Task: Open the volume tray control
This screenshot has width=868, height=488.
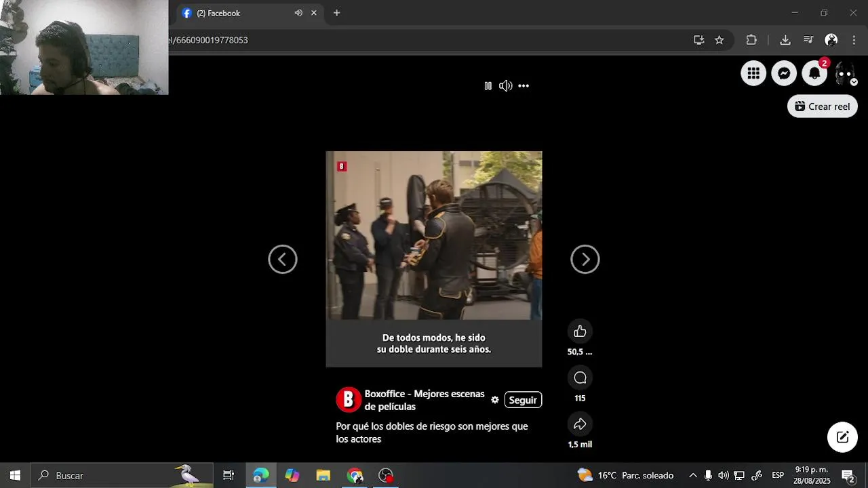Action: click(x=724, y=475)
